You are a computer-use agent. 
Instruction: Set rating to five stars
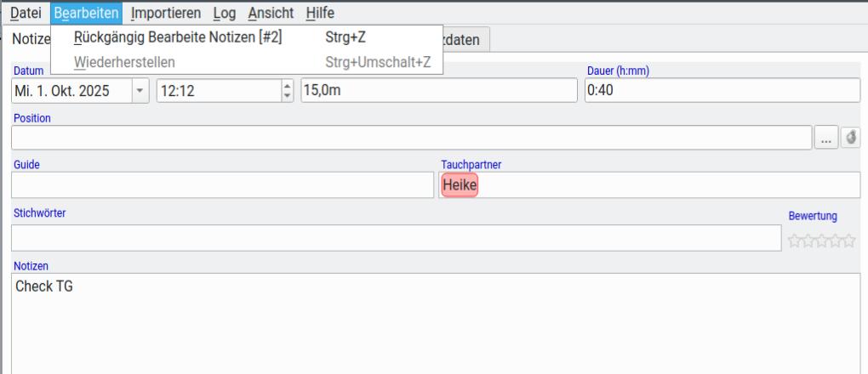point(849,241)
